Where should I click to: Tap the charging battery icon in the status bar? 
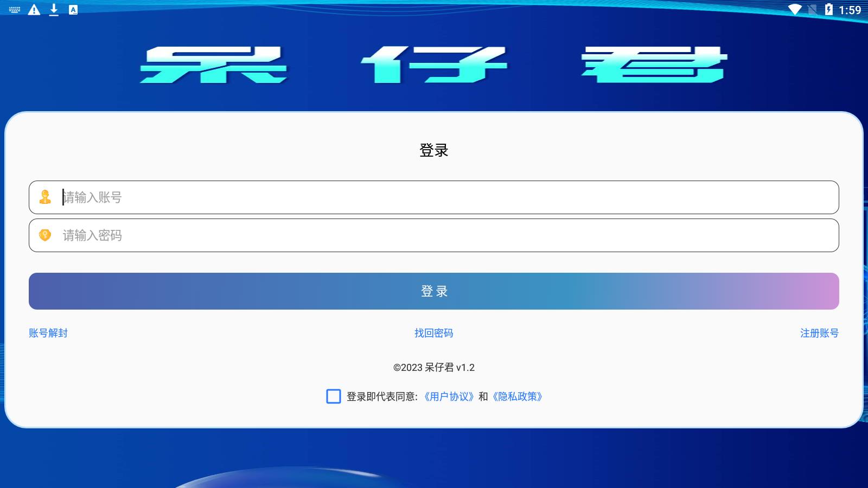(828, 9)
